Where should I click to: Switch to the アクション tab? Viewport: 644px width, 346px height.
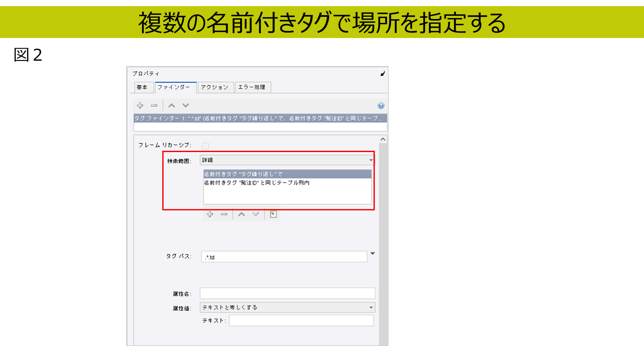[214, 87]
